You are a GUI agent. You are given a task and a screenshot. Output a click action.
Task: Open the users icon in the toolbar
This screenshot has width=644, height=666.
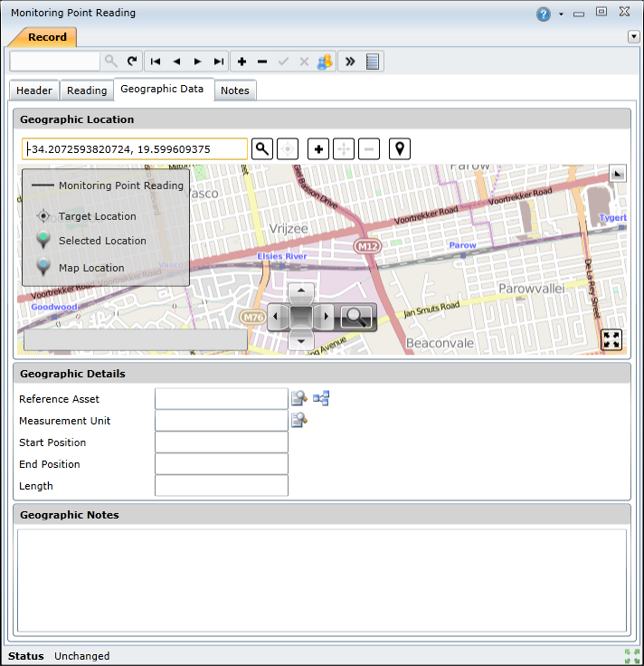click(x=325, y=62)
